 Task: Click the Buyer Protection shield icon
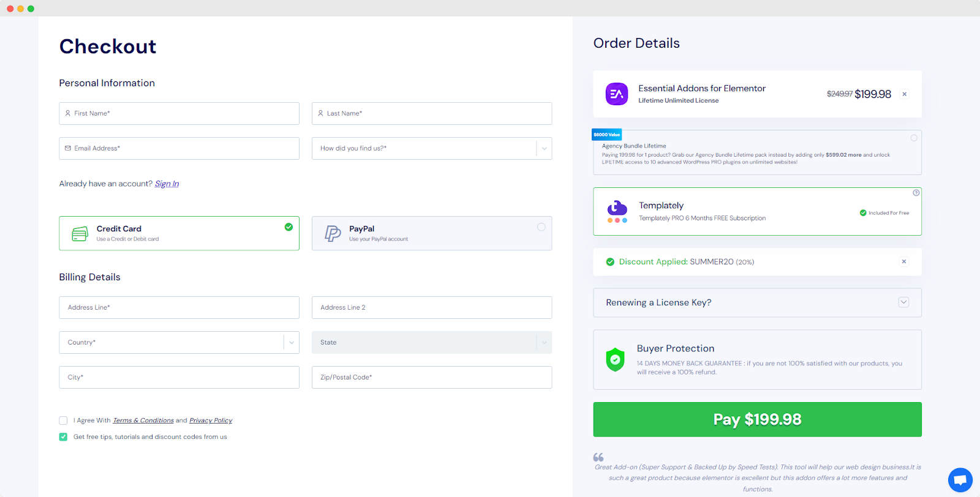[x=615, y=360]
